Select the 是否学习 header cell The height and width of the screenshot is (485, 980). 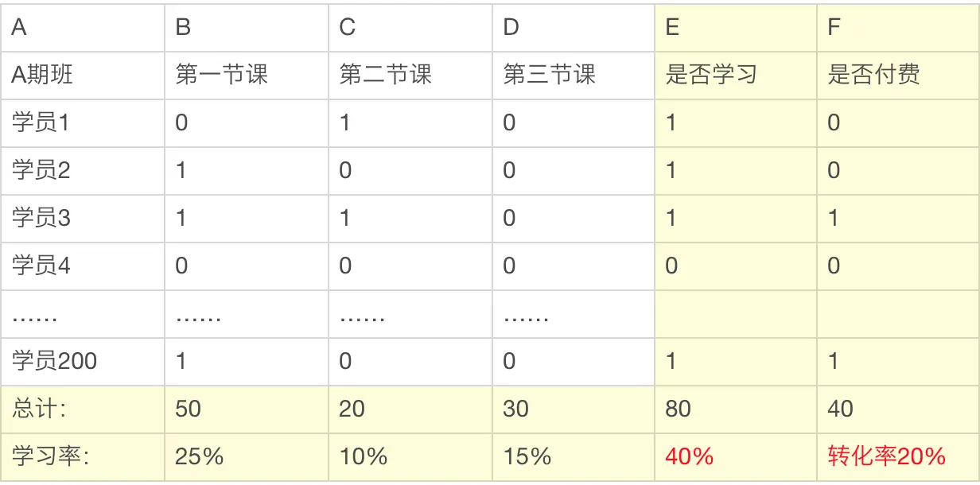pyautogui.click(x=736, y=76)
